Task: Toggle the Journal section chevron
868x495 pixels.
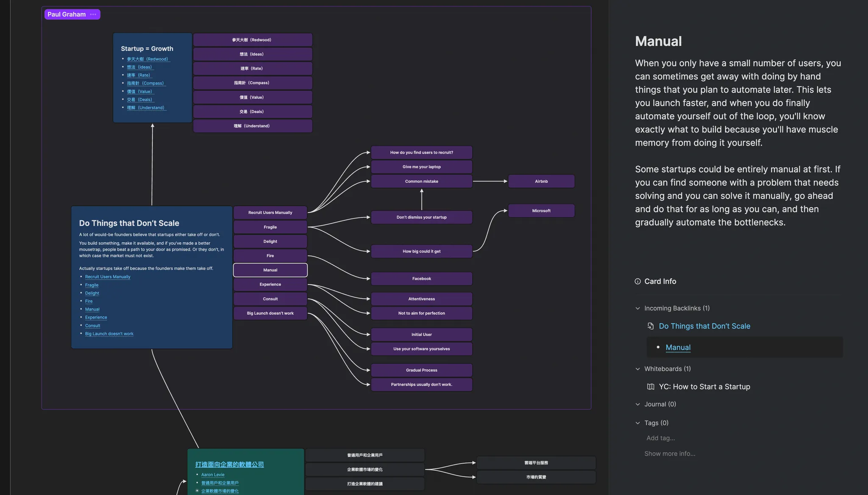Action: (638, 404)
